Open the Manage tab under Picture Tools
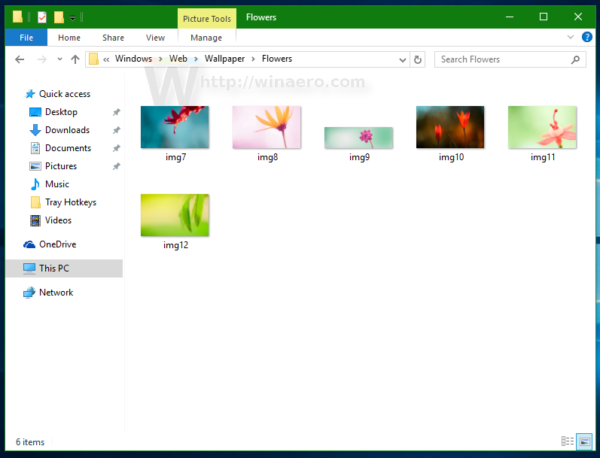600x458 pixels. tap(206, 37)
